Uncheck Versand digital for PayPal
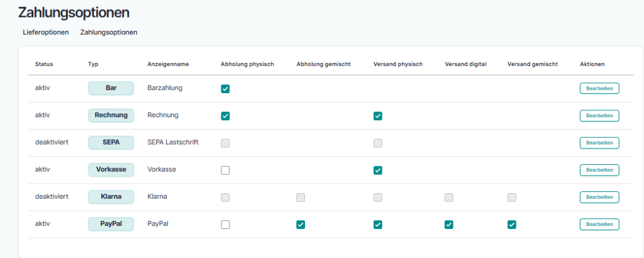 pos(448,225)
